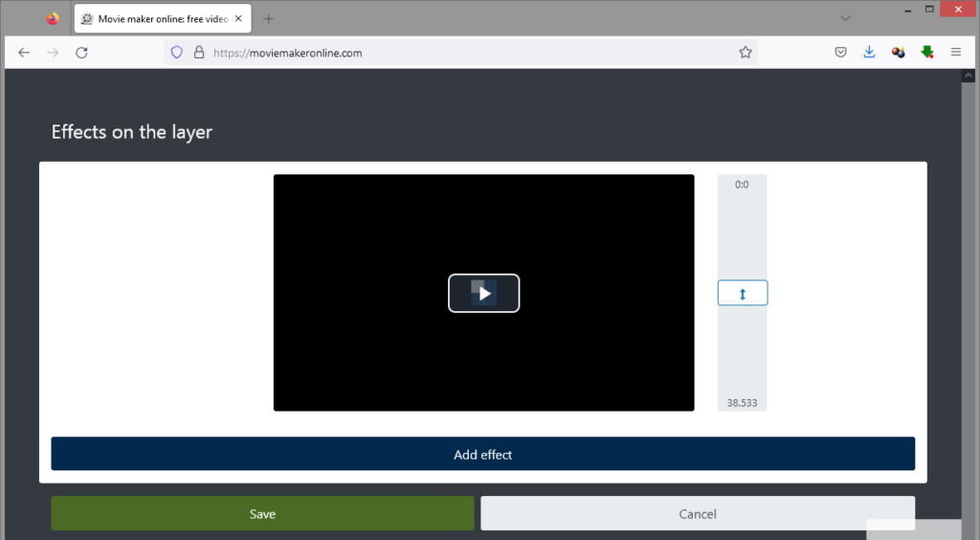Click the colored balls extension icon

[898, 53]
